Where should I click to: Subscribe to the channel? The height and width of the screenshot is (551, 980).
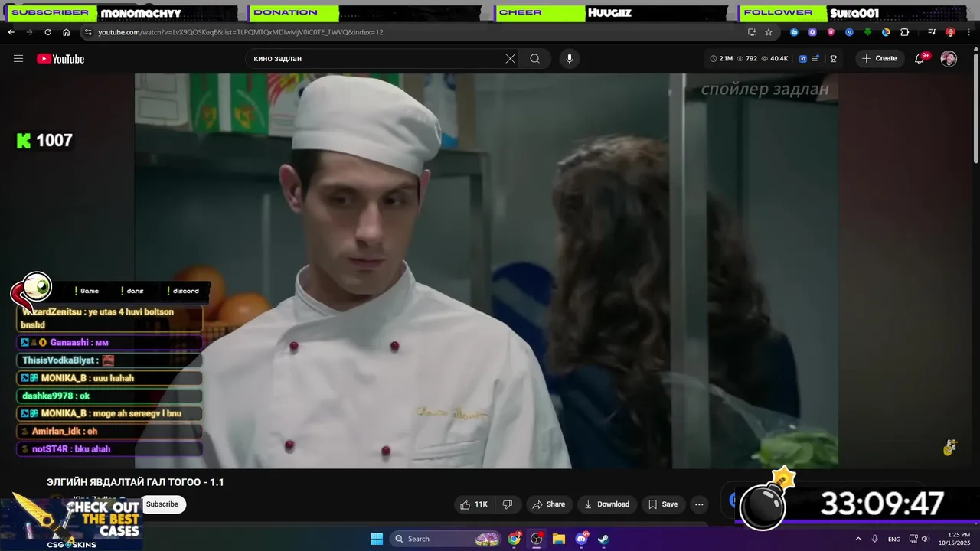pos(162,504)
